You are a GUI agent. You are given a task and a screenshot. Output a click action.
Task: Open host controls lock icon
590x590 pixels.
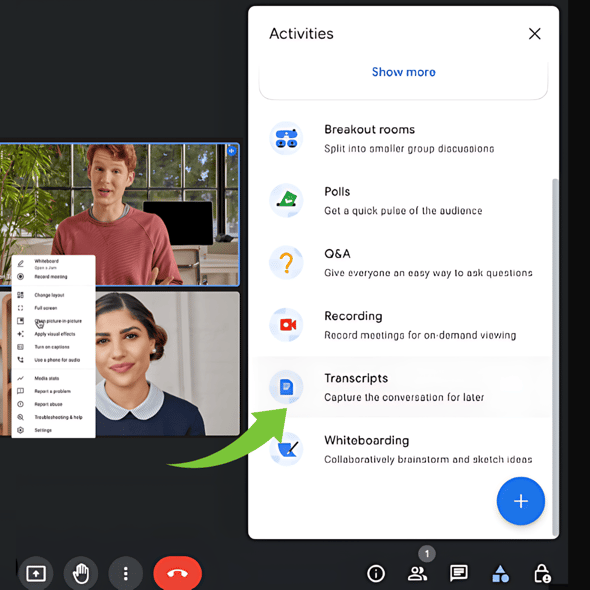pyautogui.click(x=542, y=573)
